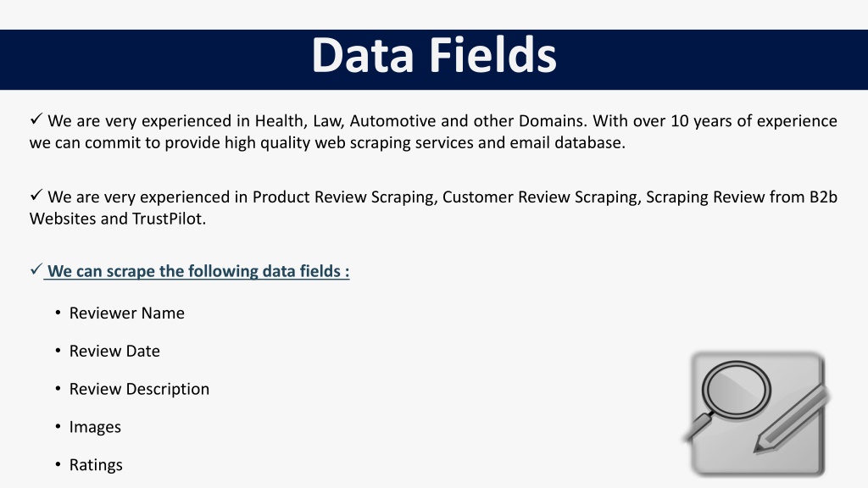The image size is (868, 488).
Task: Select 'Review Description' list entry
Action: [140, 389]
